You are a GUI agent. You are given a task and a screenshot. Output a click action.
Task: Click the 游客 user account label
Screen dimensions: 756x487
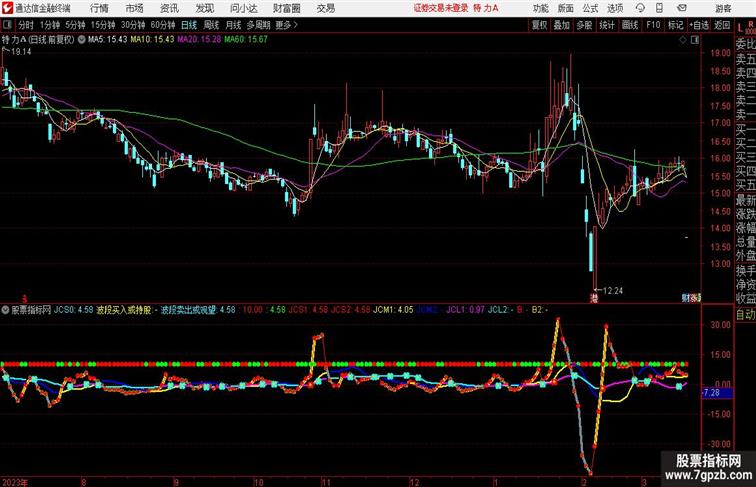723,8
